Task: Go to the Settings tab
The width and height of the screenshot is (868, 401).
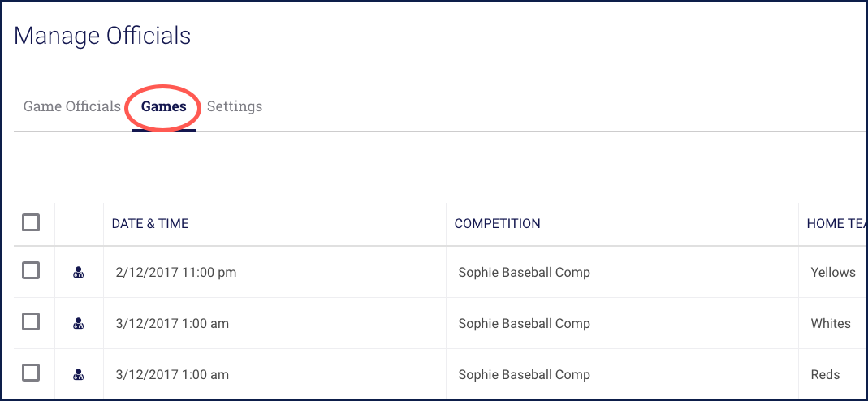Action: click(x=235, y=106)
